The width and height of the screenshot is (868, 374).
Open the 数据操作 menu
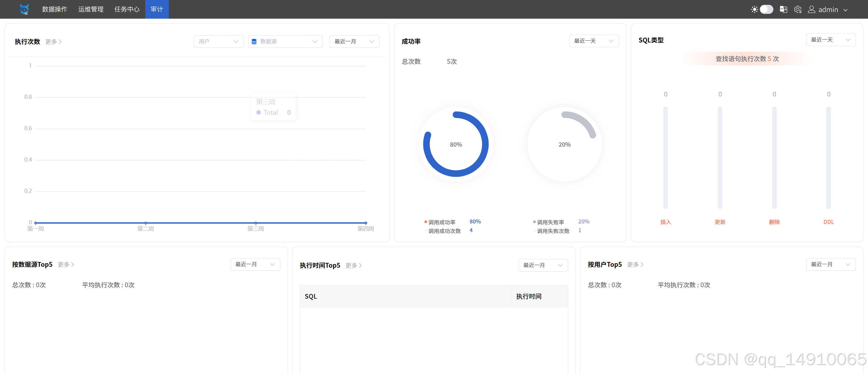(55, 9)
